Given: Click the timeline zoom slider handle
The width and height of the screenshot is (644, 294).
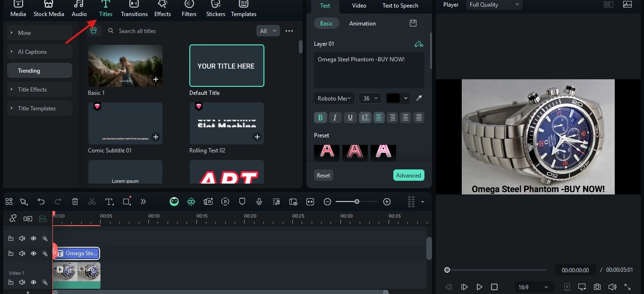Looking at the screenshot, I should click(x=357, y=202).
